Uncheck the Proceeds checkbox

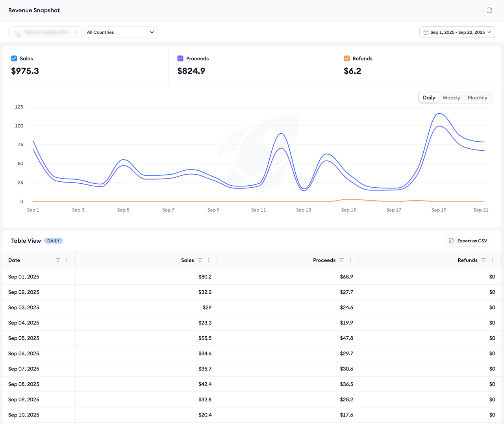click(180, 59)
